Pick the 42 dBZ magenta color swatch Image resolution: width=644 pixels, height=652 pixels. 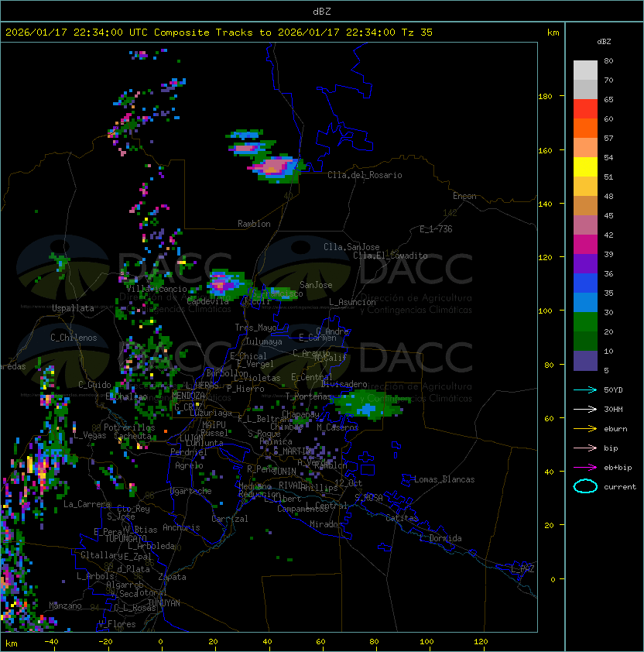coord(585,244)
